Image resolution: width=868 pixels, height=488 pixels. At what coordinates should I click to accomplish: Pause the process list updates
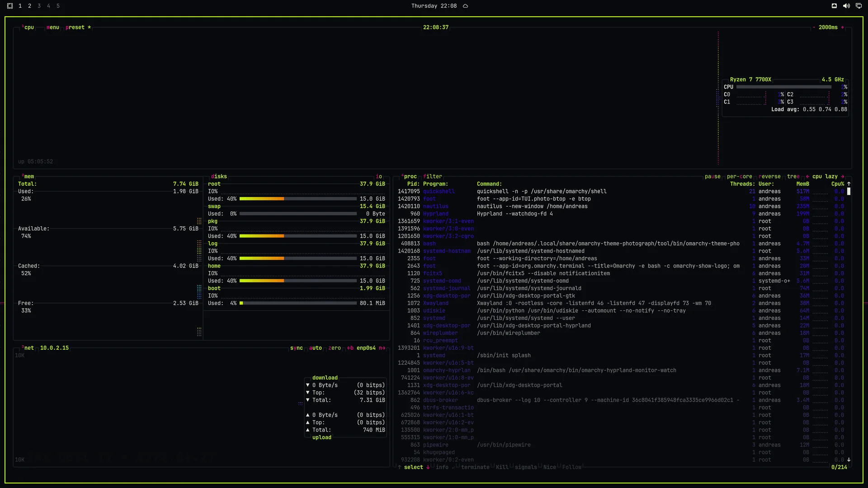712,177
